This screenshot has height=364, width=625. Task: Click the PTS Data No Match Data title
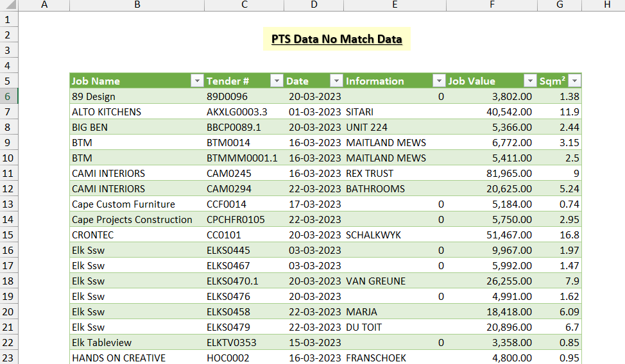[337, 39]
